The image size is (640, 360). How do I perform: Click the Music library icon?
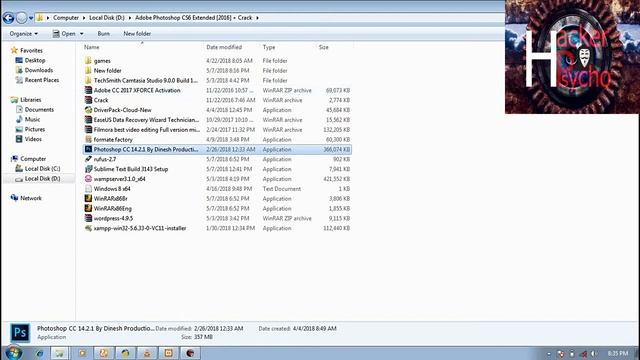click(x=19, y=119)
